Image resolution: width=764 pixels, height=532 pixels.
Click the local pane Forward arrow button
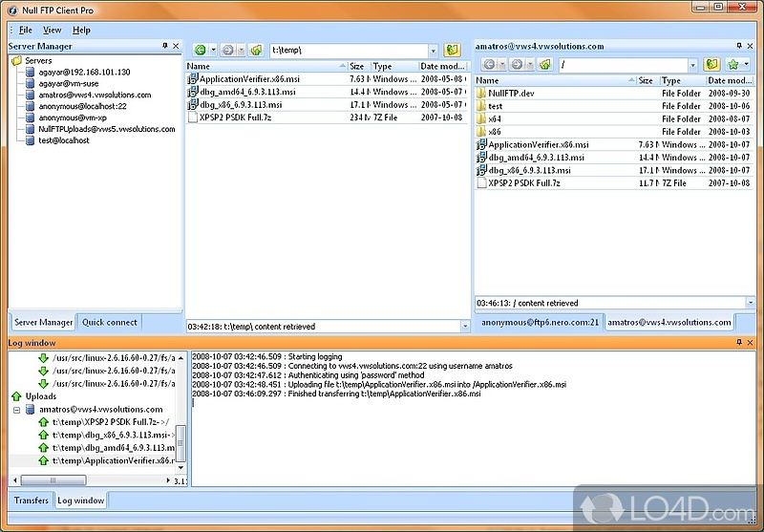[x=228, y=50]
